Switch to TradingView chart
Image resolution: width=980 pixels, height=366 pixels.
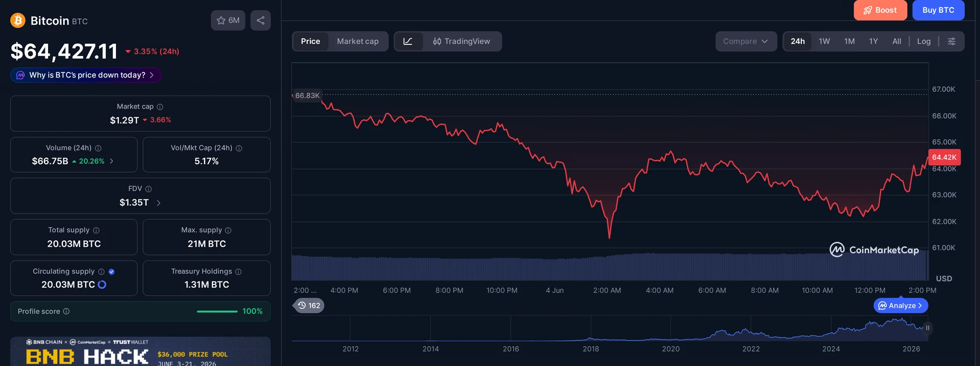[x=461, y=41]
